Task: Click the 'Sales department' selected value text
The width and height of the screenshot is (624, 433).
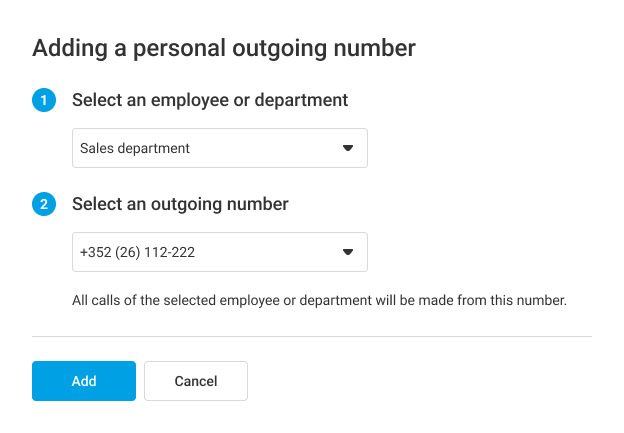Action: pos(135,148)
